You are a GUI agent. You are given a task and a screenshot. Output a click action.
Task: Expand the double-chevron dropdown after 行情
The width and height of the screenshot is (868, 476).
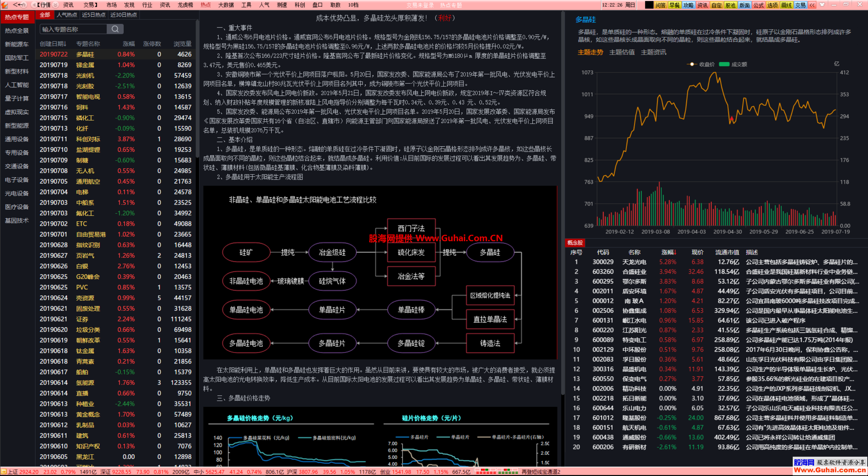(56, 5)
